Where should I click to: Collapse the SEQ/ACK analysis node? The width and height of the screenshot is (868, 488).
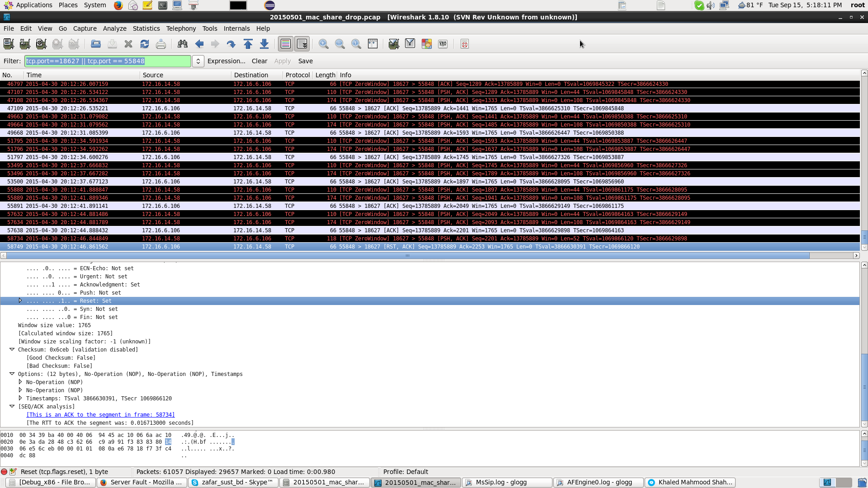pyautogui.click(x=12, y=406)
